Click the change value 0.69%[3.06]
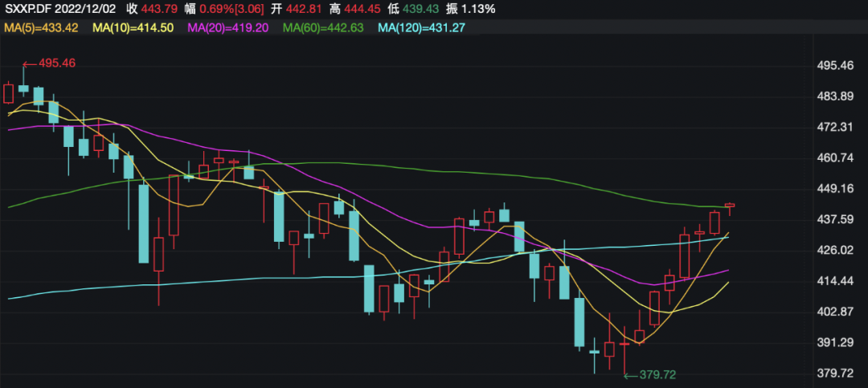868x388 pixels. click(232, 8)
